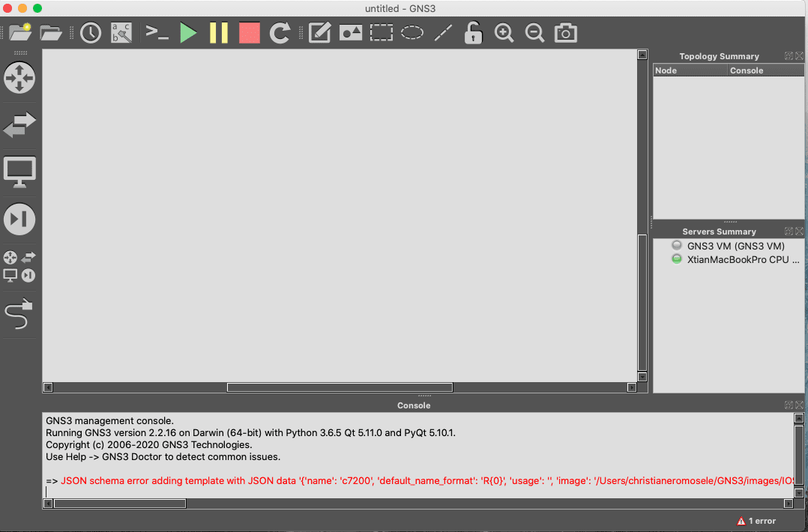Take a screenshot with the camera icon
The image size is (808, 532).
[x=565, y=33]
